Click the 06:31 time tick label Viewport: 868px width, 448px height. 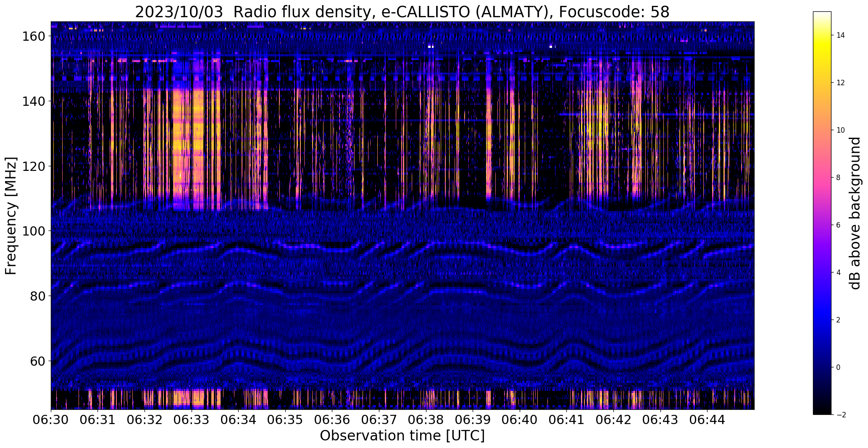pos(98,419)
